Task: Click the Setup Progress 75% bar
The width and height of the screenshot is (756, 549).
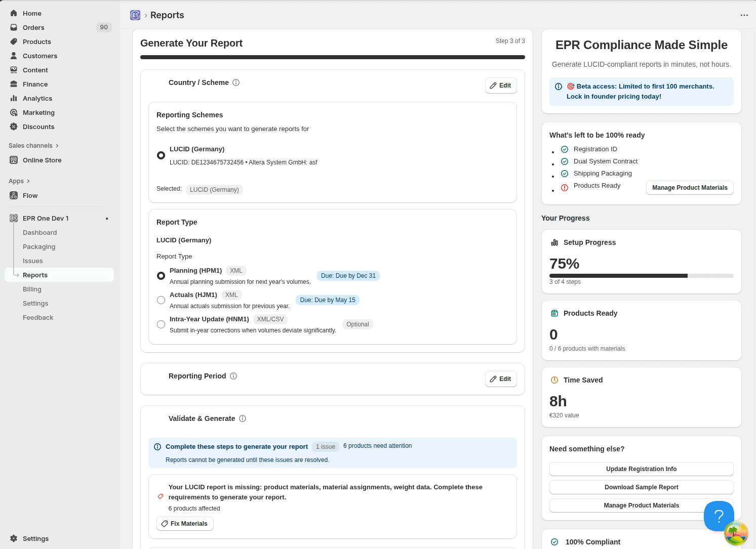Action: (x=641, y=276)
